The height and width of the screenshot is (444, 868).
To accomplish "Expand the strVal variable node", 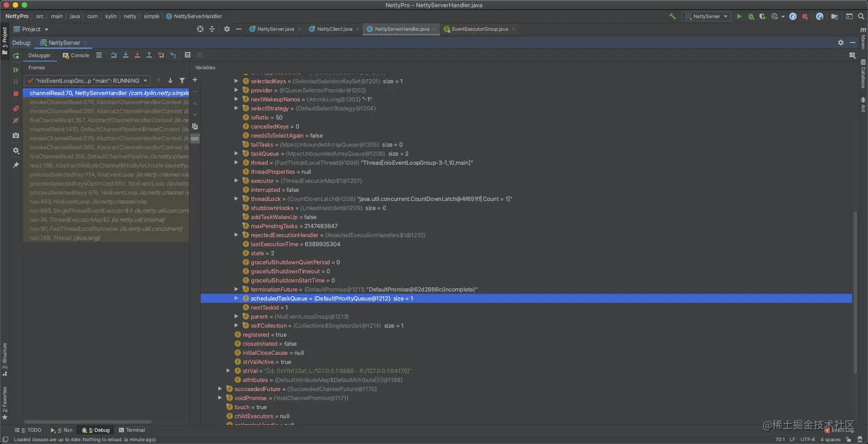I will (x=228, y=371).
